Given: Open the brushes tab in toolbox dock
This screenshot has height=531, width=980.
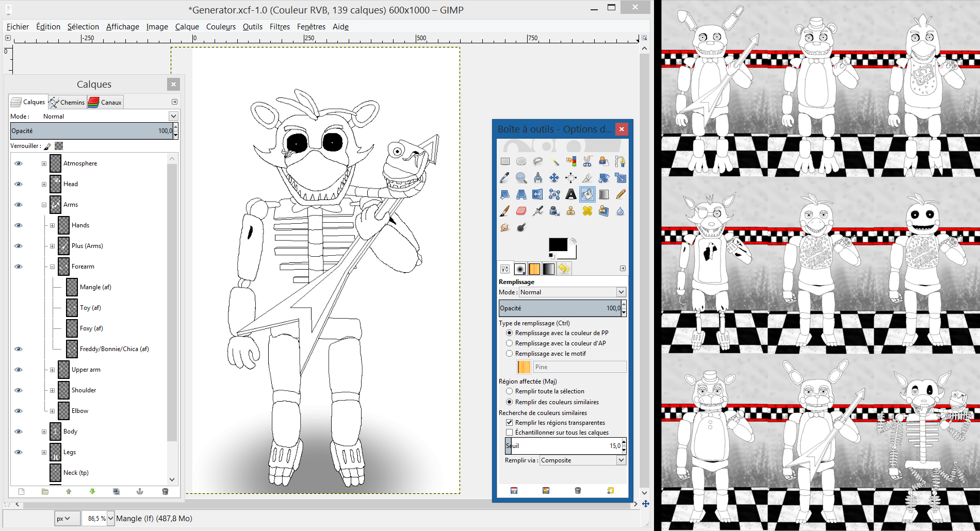Looking at the screenshot, I should [520, 269].
